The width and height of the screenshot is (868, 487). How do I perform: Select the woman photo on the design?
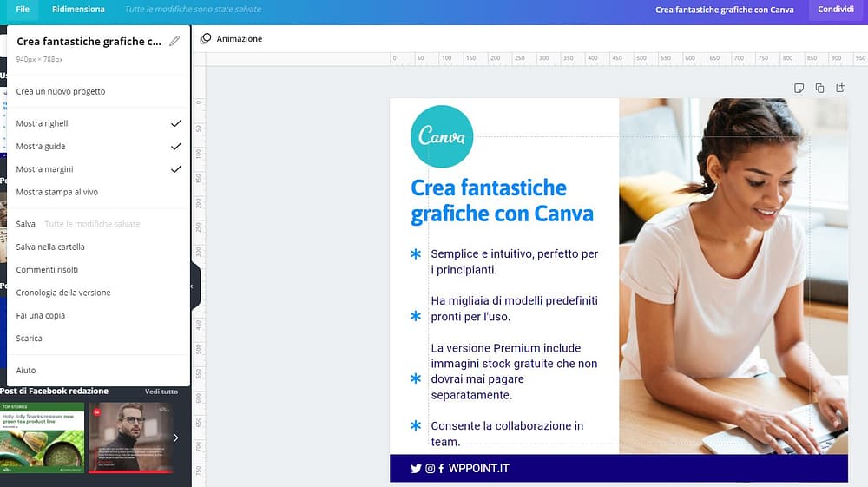(x=733, y=276)
